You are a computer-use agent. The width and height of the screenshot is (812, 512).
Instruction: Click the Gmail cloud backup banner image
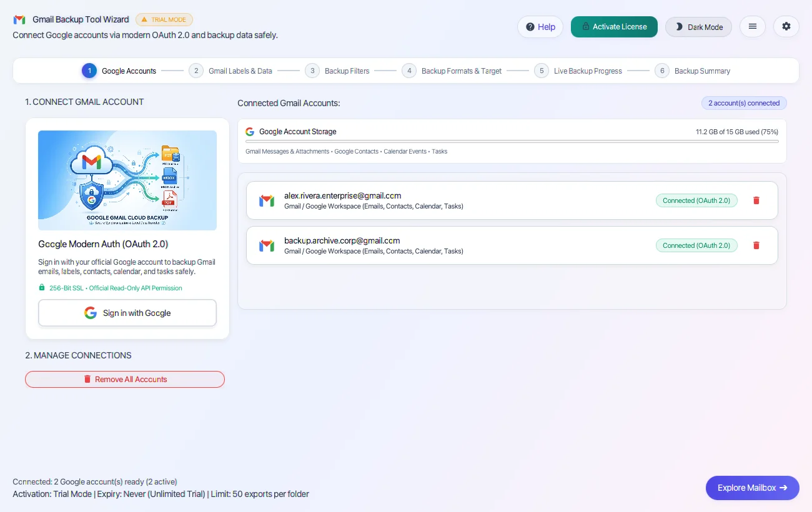pos(127,180)
